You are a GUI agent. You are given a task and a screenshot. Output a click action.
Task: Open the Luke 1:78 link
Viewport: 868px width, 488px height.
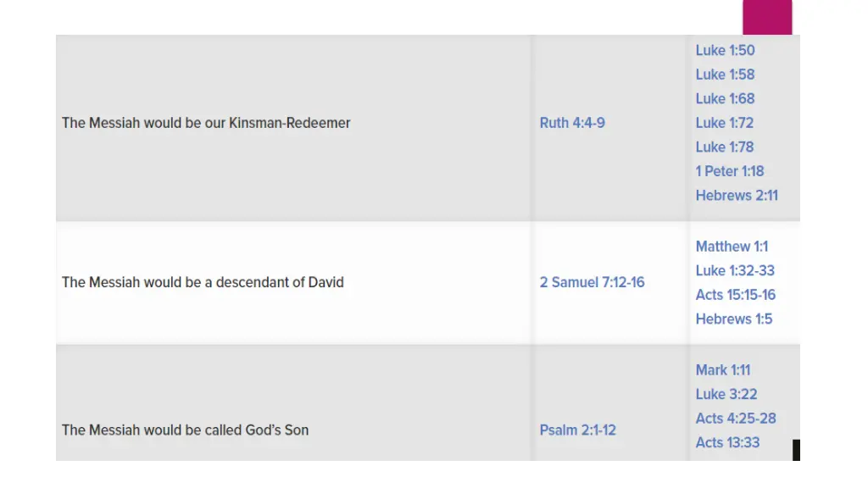(725, 147)
